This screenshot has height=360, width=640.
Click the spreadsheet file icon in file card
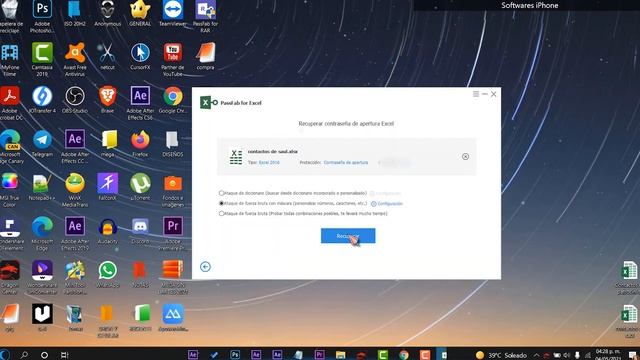236,157
